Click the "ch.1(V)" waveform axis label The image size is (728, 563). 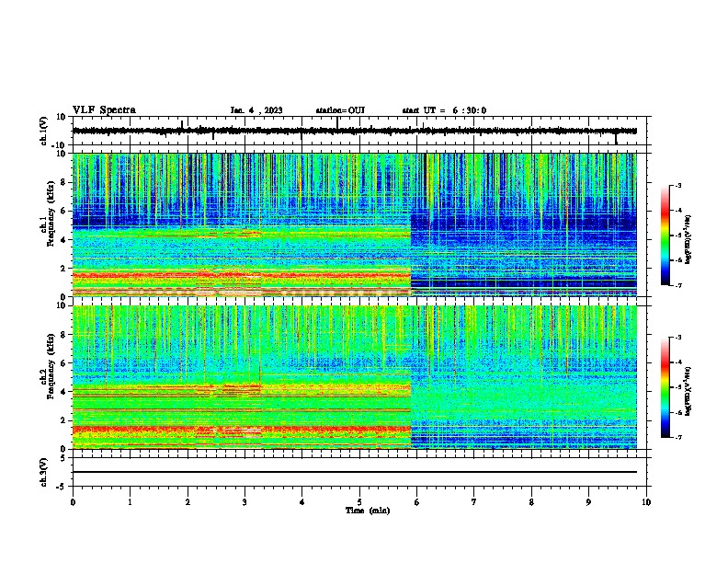click(x=44, y=131)
